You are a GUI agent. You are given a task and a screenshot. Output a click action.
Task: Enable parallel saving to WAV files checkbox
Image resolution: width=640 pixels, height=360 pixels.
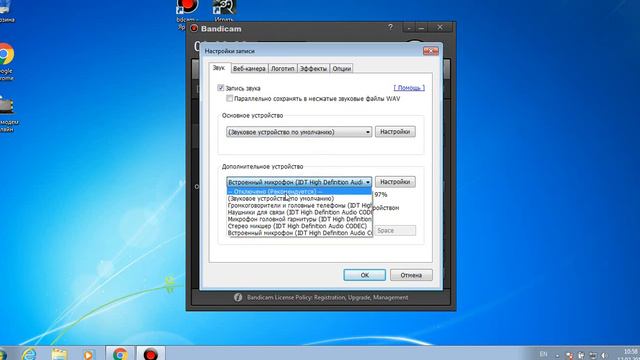[229, 98]
